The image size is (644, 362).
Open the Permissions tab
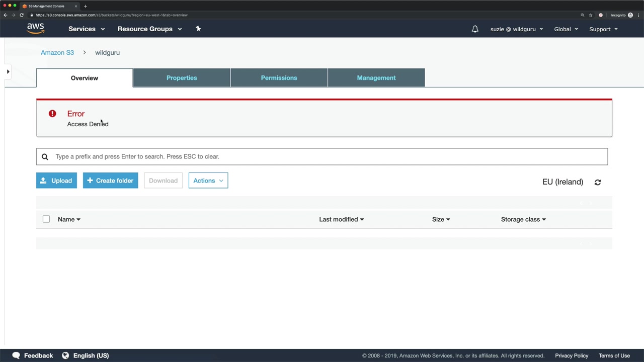click(x=279, y=78)
